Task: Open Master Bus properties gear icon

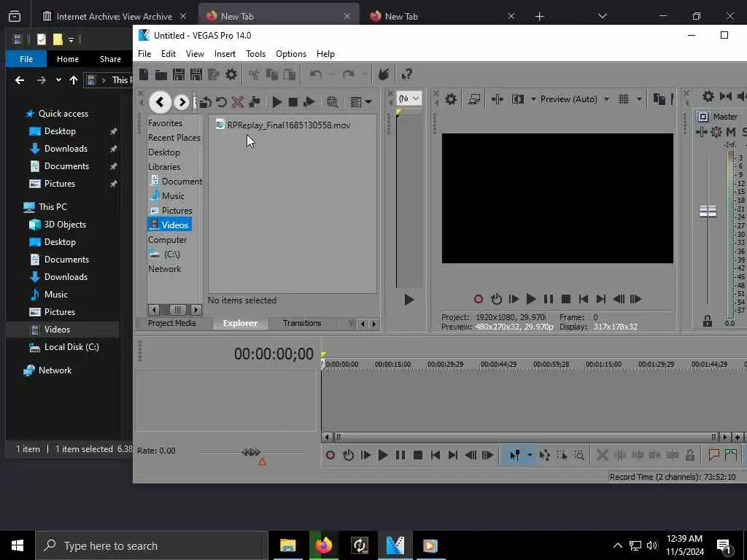Action: 708,96
